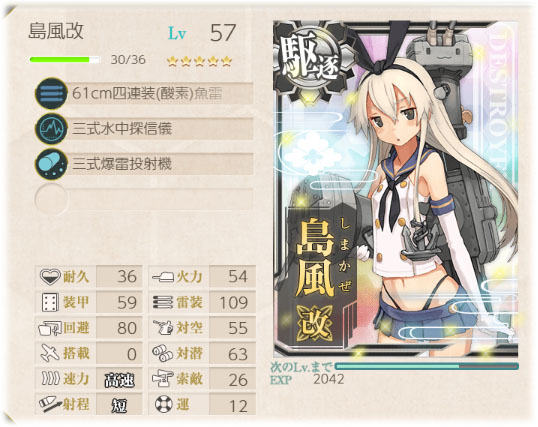
Task: Click the Type 3 sonar icon
Action: tap(51, 129)
